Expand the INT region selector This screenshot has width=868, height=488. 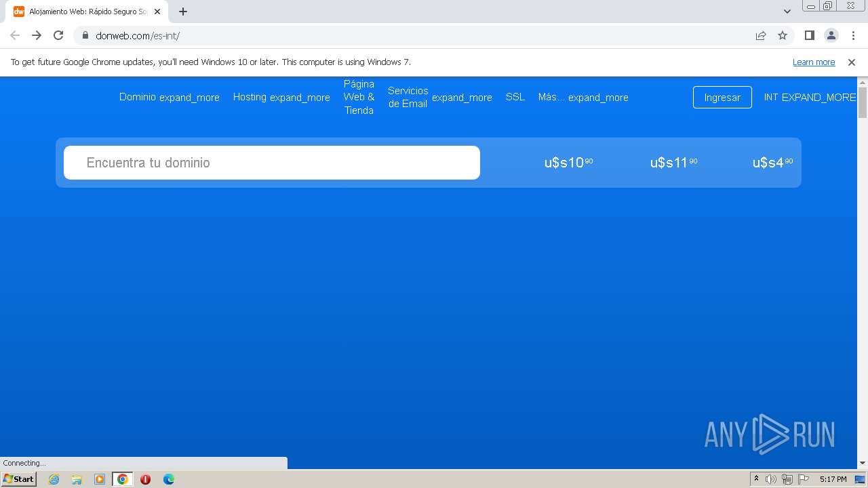(810, 97)
